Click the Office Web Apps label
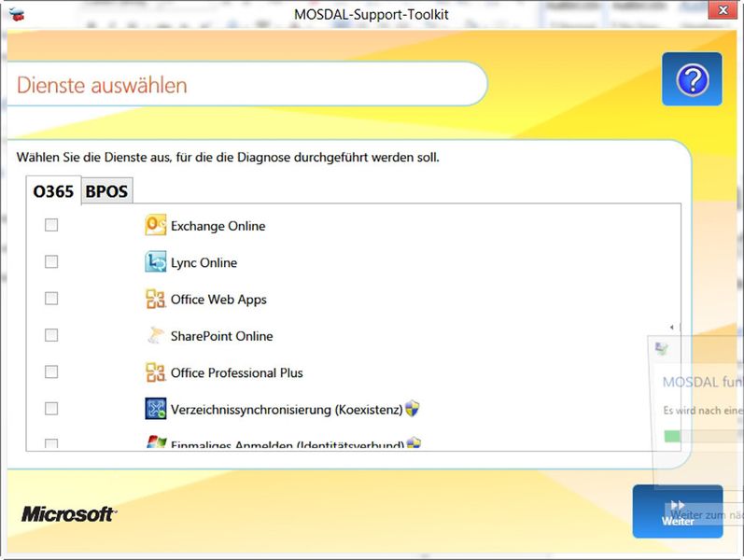 [218, 300]
